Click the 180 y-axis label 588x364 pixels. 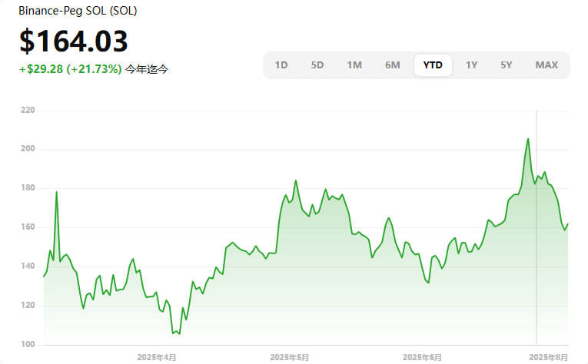[x=28, y=187]
